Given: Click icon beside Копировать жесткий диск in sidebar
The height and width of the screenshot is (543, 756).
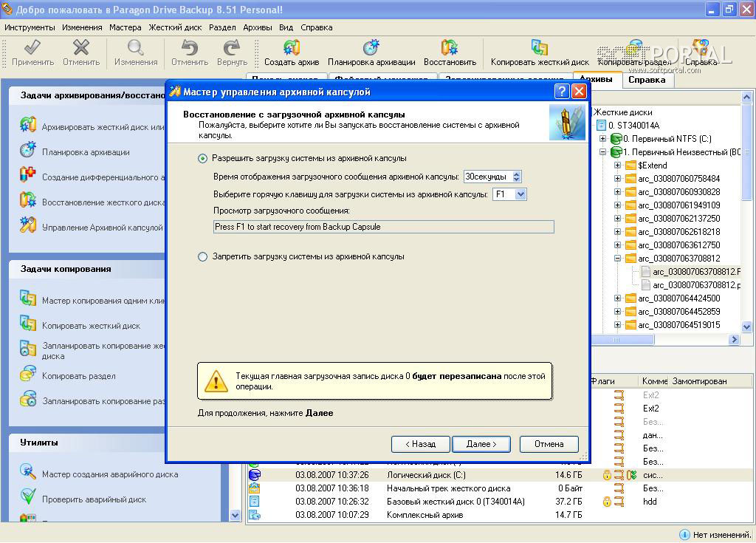Looking at the screenshot, I should coord(28,324).
